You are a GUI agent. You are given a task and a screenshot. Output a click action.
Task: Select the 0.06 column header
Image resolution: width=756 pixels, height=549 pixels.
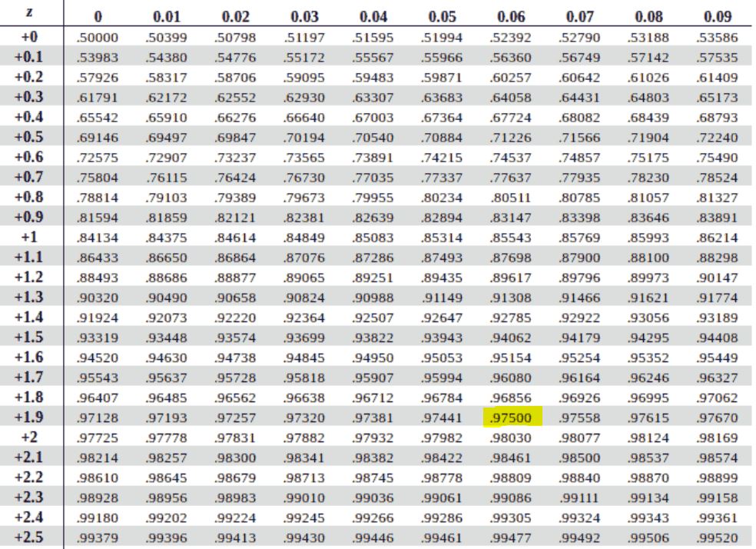point(511,17)
